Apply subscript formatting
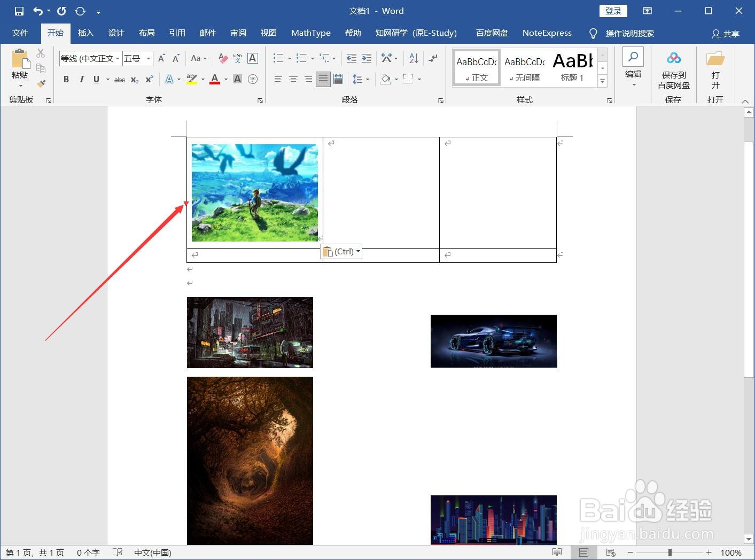 (x=135, y=80)
